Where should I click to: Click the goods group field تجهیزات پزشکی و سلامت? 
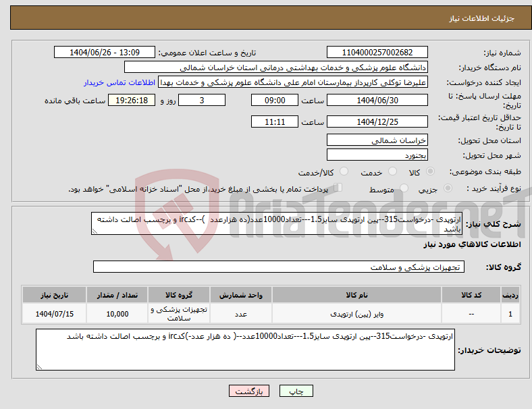tap(279, 267)
